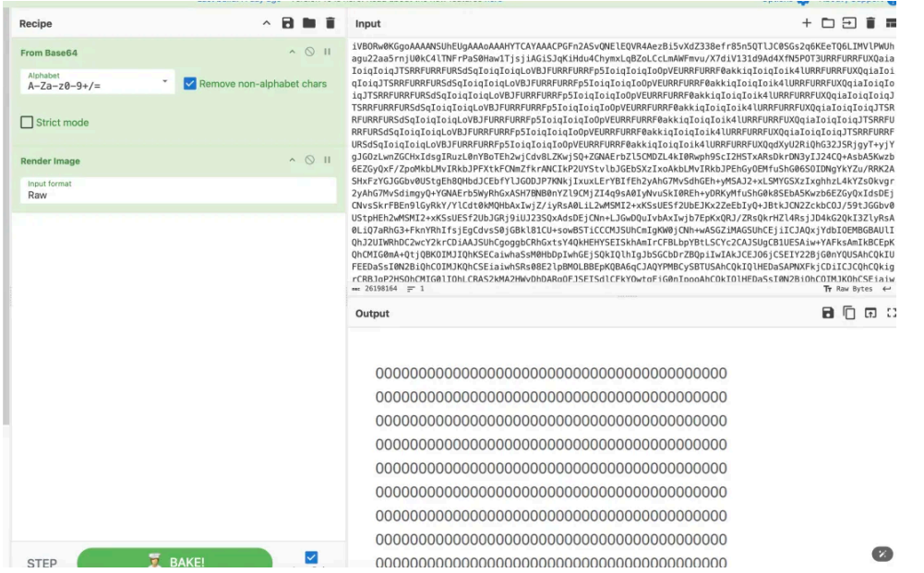924x573 pixels.
Task: Add a new input tab
Action: [807, 23]
